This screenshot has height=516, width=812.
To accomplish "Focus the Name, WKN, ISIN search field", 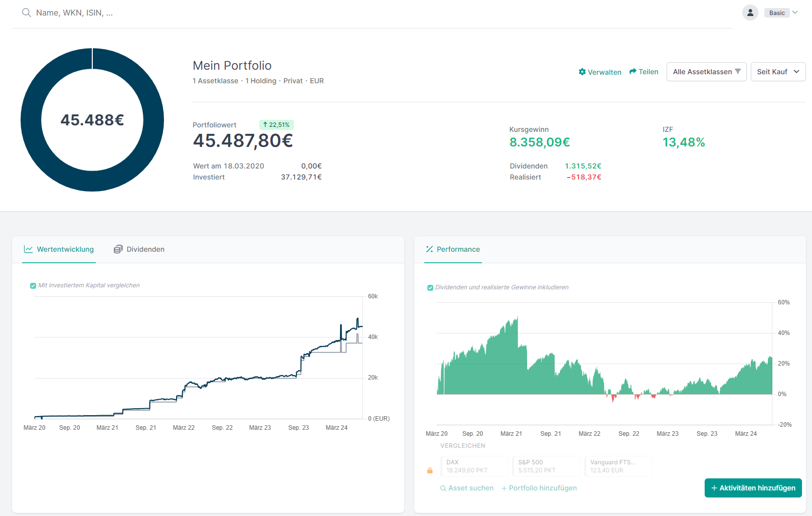I will pos(372,13).
